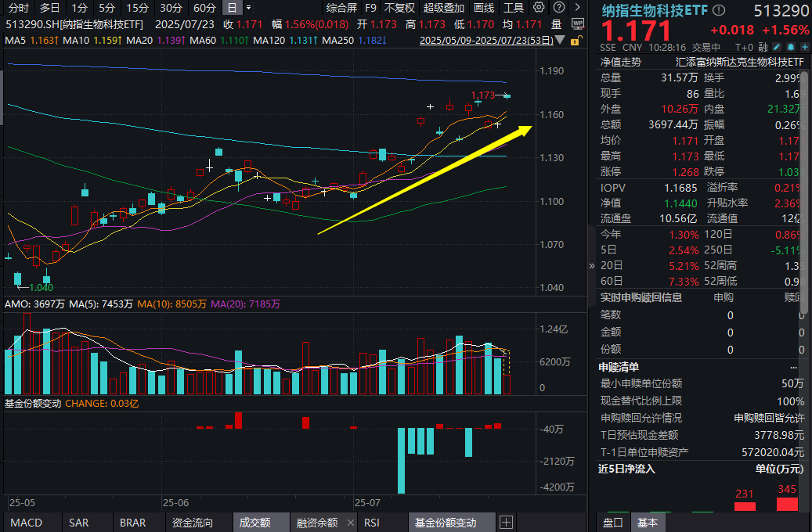Switch to 盘口 panel view
The height and width of the screenshot is (532, 812).
(x=612, y=523)
